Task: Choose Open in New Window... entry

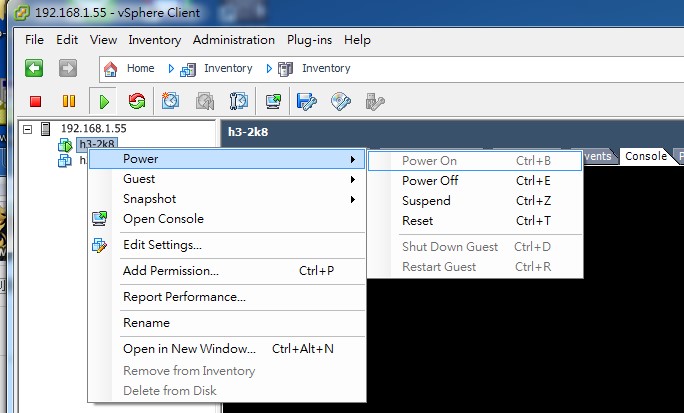Action: (227, 349)
